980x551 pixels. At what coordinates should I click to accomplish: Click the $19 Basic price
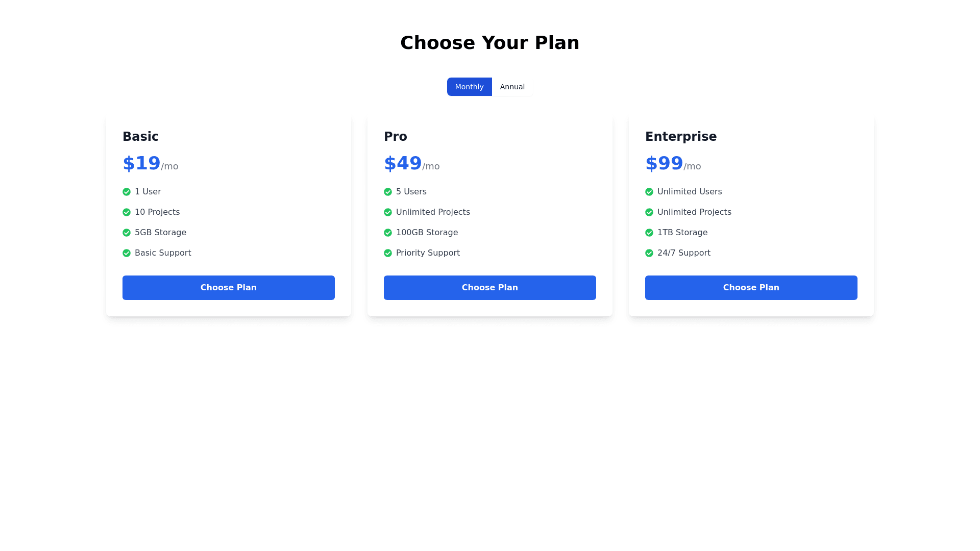pyautogui.click(x=141, y=163)
